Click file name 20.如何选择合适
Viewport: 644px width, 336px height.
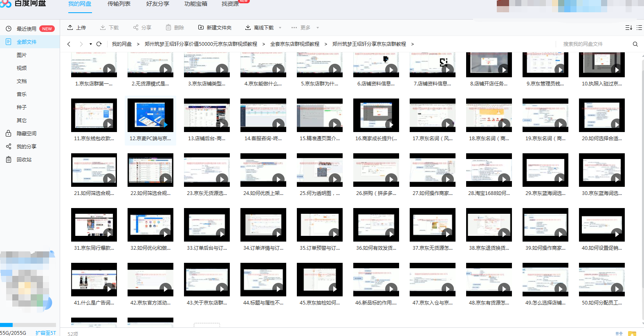(x=602, y=139)
